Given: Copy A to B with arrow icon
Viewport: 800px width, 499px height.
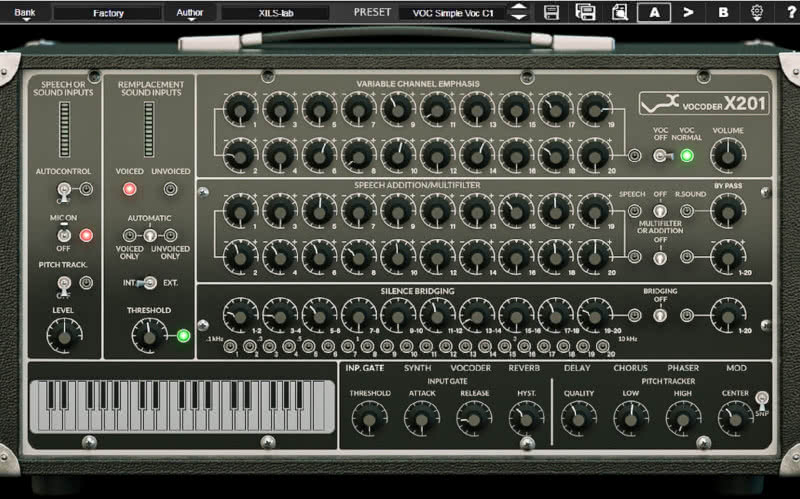Looking at the screenshot, I should tap(688, 12).
